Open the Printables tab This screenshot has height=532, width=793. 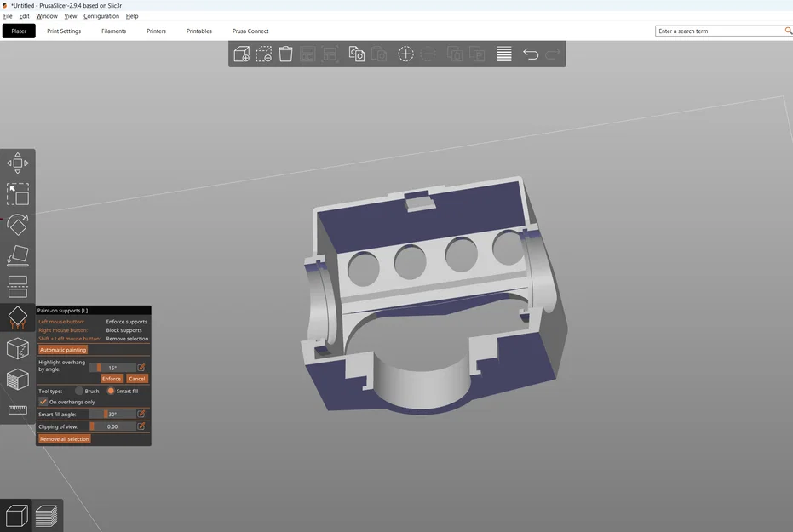[199, 31]
